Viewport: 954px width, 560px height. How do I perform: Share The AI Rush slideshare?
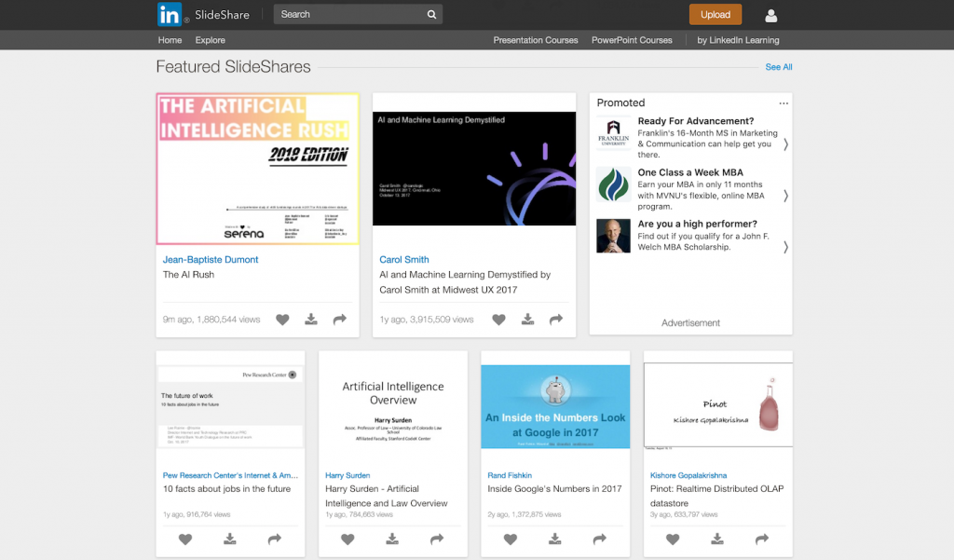(x=339, y=319)
